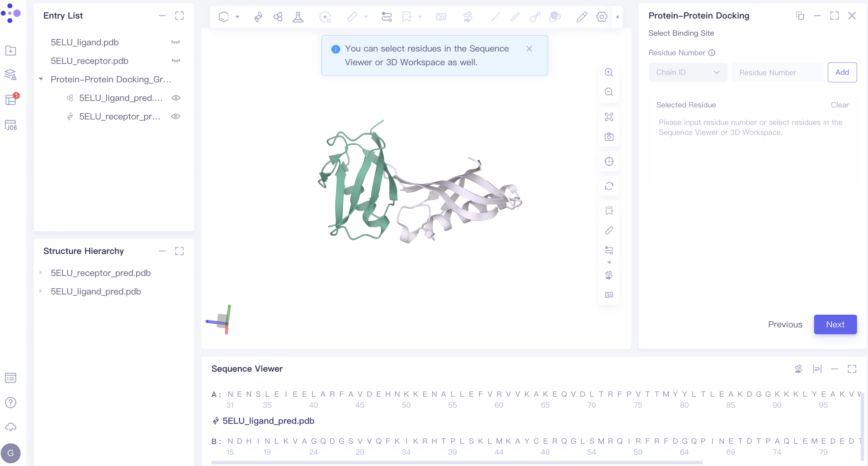This screenshot has height=466, width=868.
Task: Click the help question mark icon
Action: (x=11, y=403)
